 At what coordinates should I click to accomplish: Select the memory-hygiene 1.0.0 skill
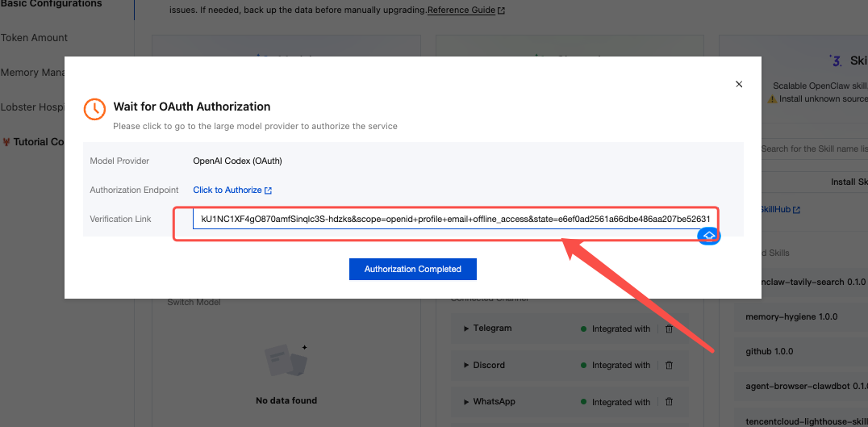(780, 317)
